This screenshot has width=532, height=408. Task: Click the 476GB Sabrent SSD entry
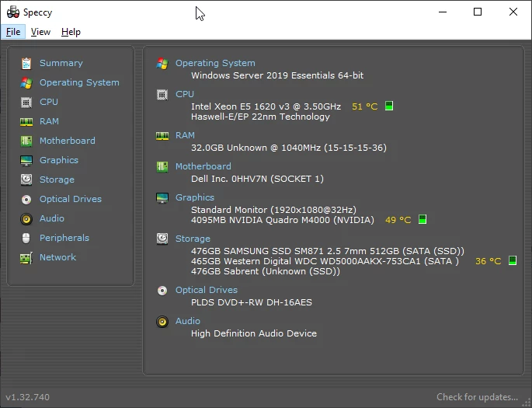(266, 271)
